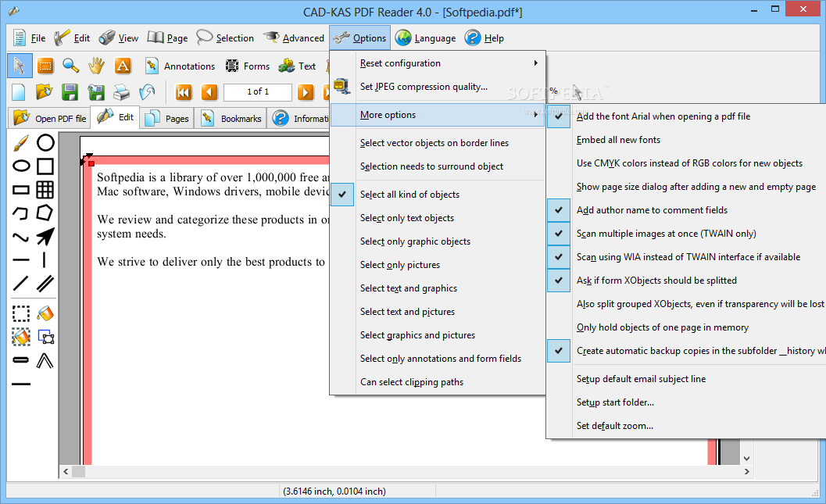Pick the orange text 'A' tool
Image resolution: width=826 pixels, height=504 pixels.
point(122,66)
